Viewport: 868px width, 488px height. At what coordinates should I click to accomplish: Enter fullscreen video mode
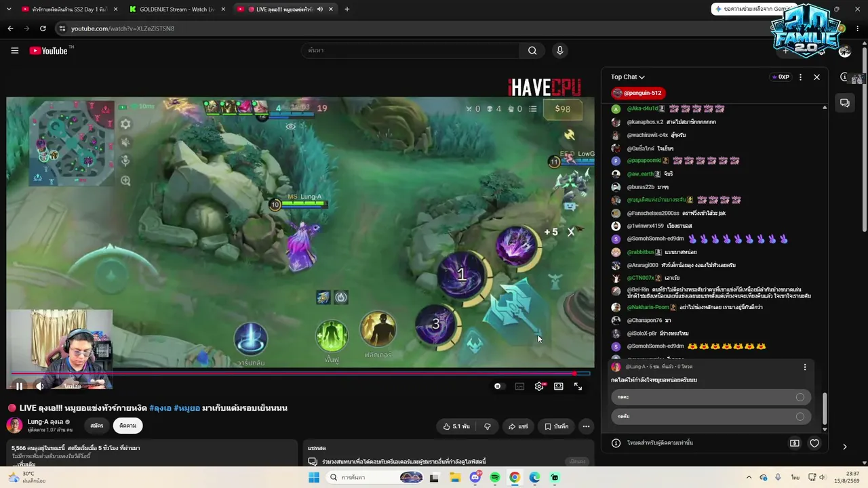[578, 386]
